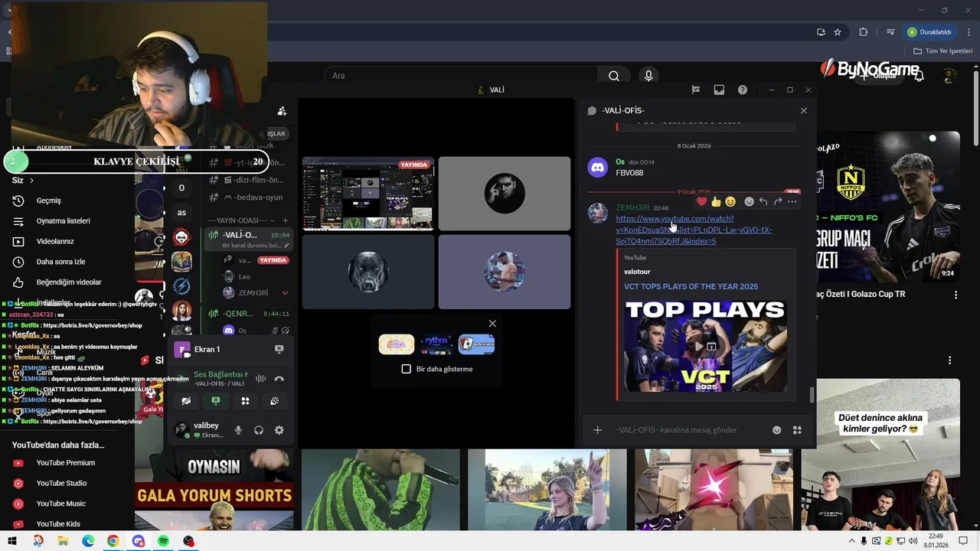Toggle the camera button in the voice panel
980x551 pixels.
[x=186, y=401]
